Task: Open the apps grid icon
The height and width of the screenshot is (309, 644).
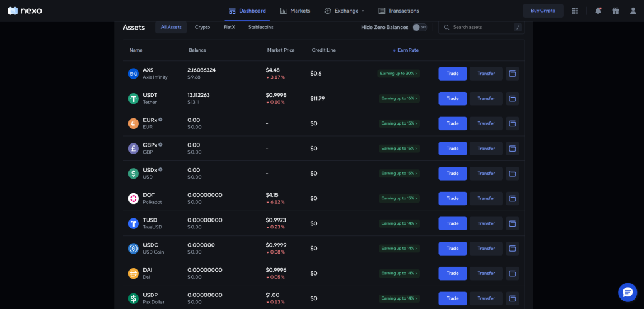Action: [575, 11]
